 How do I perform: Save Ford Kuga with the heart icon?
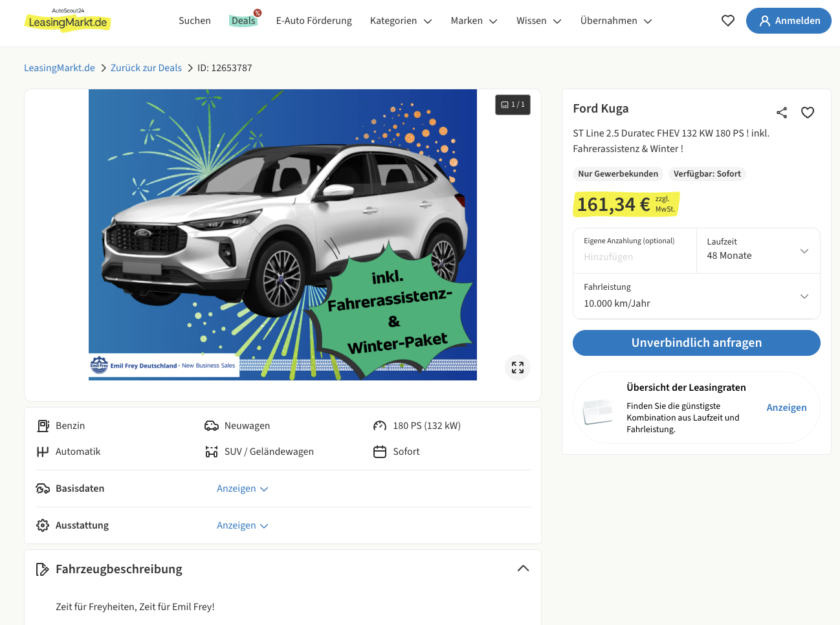point(808,113)
